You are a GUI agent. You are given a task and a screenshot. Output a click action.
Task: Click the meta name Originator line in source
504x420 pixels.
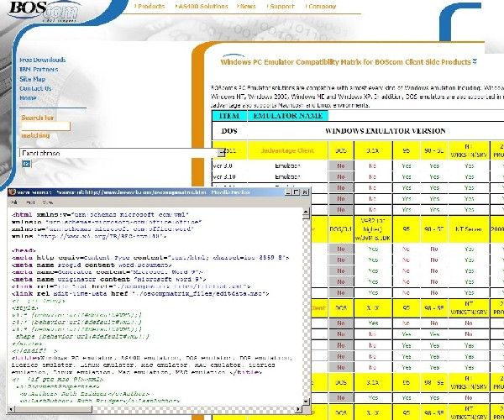(108, 279)
